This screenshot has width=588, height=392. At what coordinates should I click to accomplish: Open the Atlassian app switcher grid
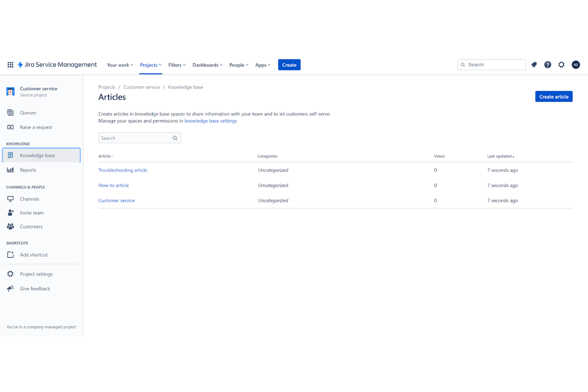click(x=10, y=64)
